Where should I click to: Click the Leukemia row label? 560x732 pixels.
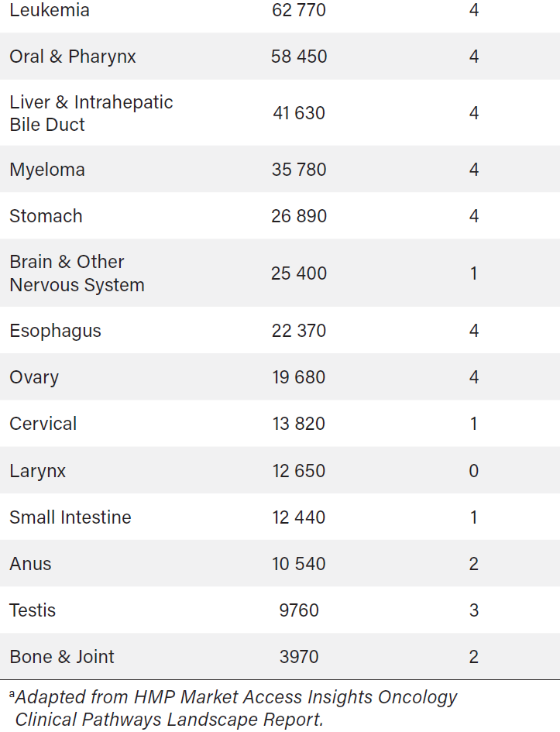50,11
